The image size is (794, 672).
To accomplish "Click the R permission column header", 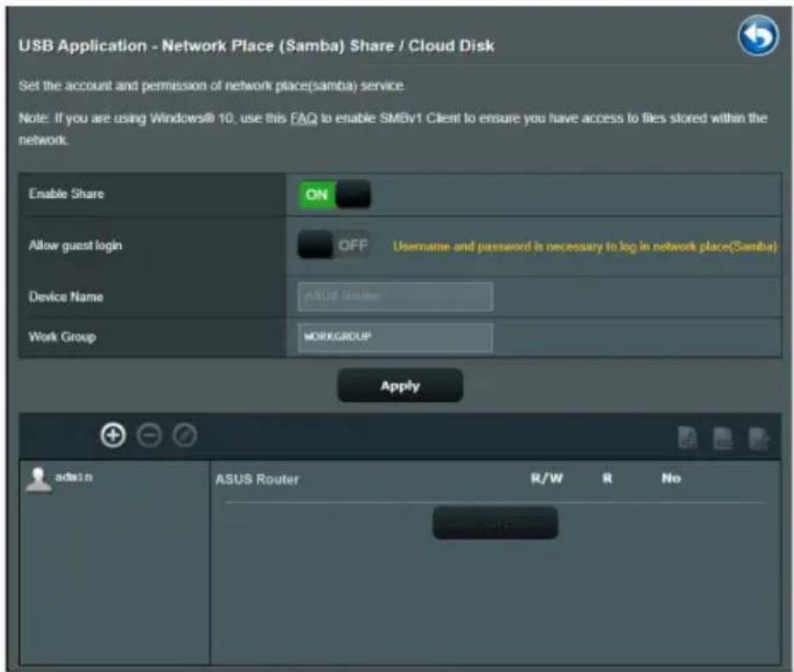I will click(607, 479).
